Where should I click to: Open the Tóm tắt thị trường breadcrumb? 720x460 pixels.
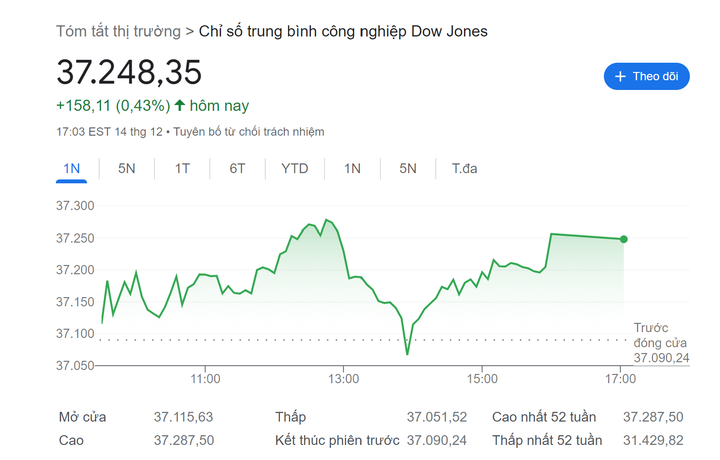click(119, 32)
